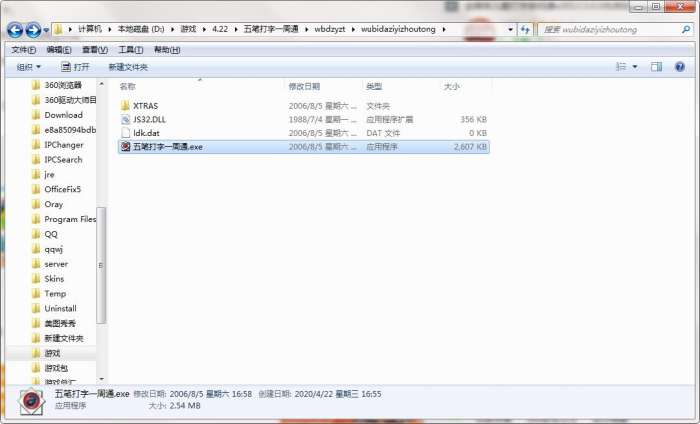700x424 pixels.
Task: Open recent locations dropdown beside navigation arrows
Action: click(46, 30)
